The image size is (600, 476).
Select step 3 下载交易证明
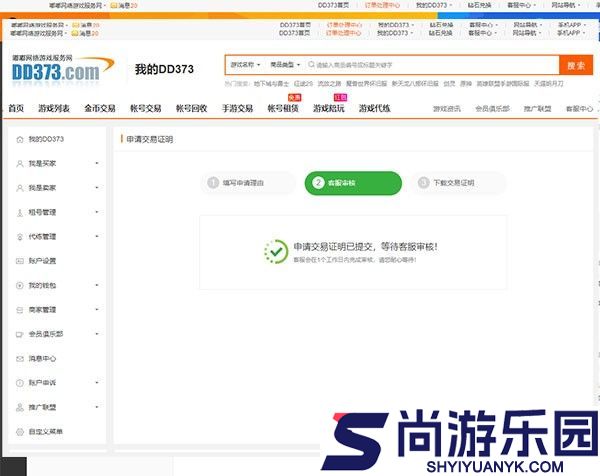click(458, 183)
